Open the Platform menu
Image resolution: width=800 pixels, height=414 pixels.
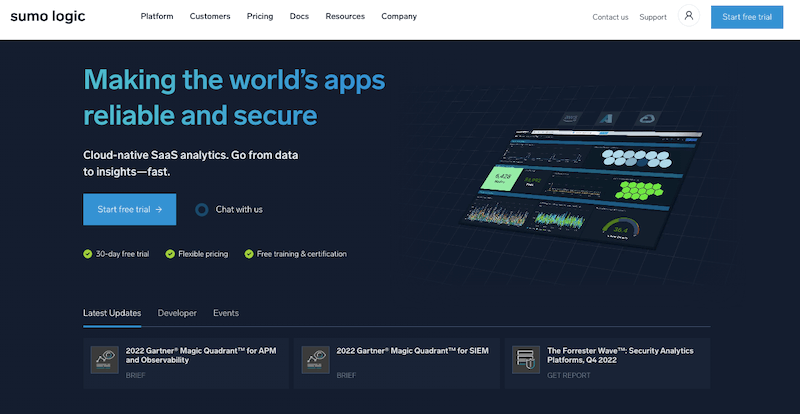click(x=157, y=16)
